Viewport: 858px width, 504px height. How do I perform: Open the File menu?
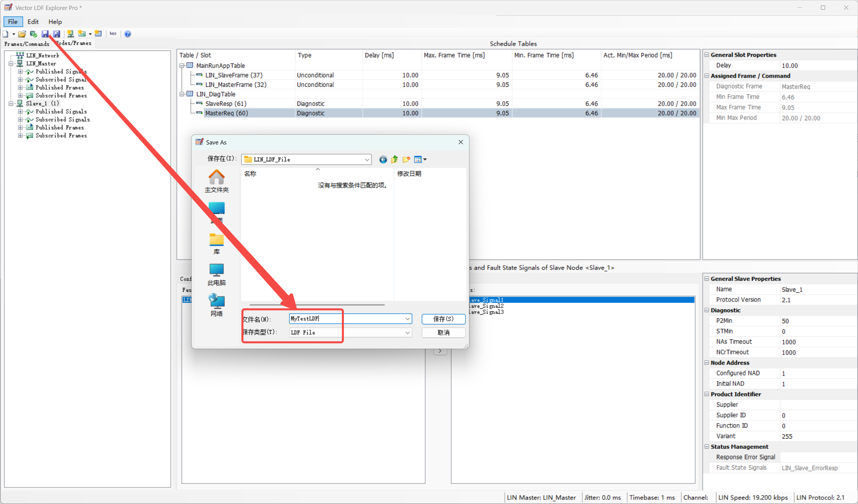tap(13, 22)
